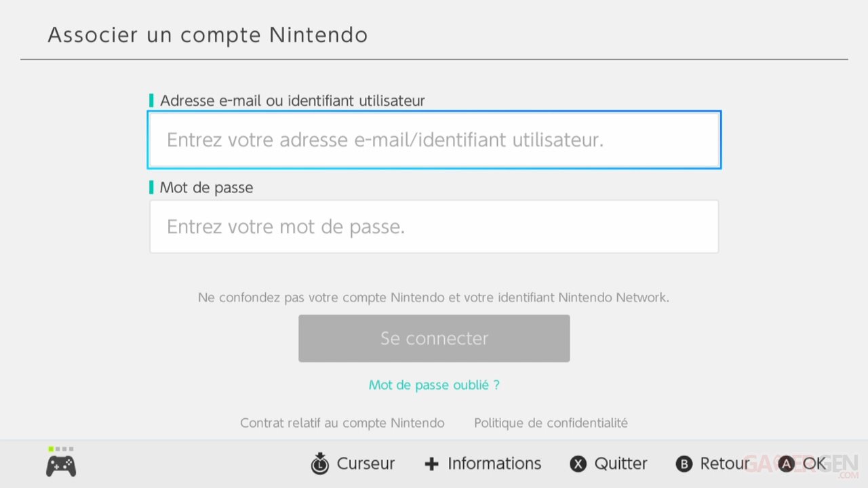Open Contrat relatif au compte Nintendo
The image size is (868, 488).
(342, 423)
